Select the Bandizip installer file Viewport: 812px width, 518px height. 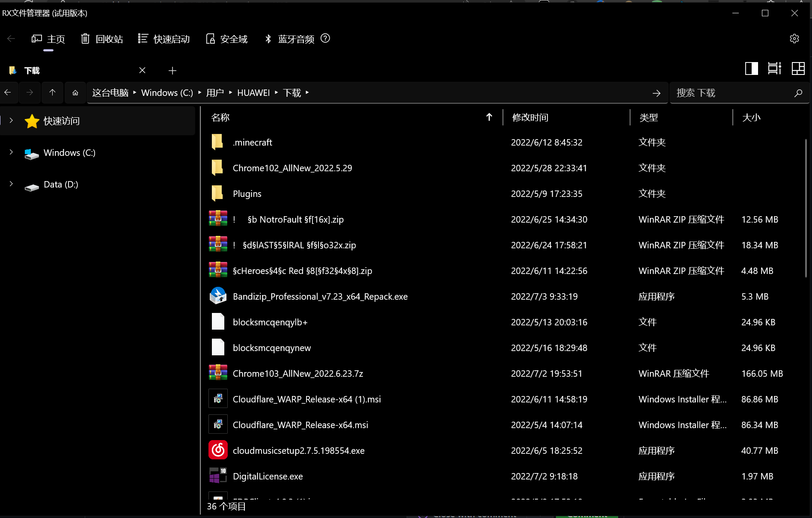[x=320, y=296]
